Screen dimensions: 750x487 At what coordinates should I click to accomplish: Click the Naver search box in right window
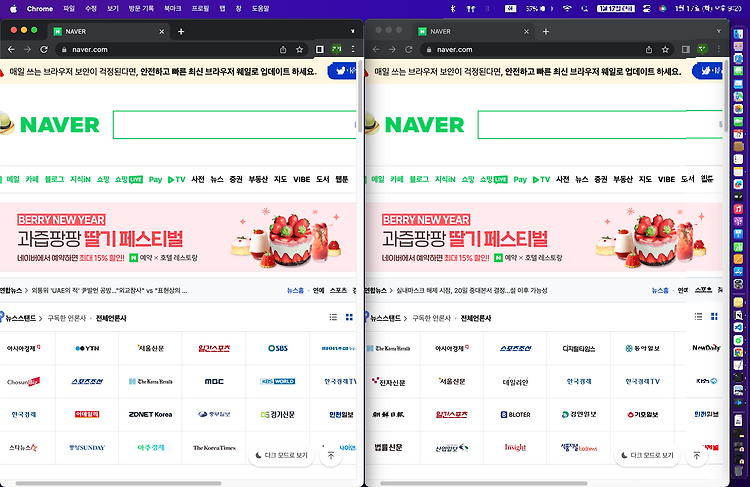click(x=600, y=125)
